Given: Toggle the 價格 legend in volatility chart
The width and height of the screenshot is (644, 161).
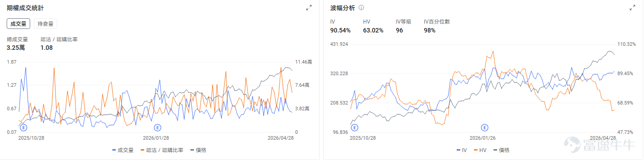Looking at the screenshot, I should [x=501, y=150].
